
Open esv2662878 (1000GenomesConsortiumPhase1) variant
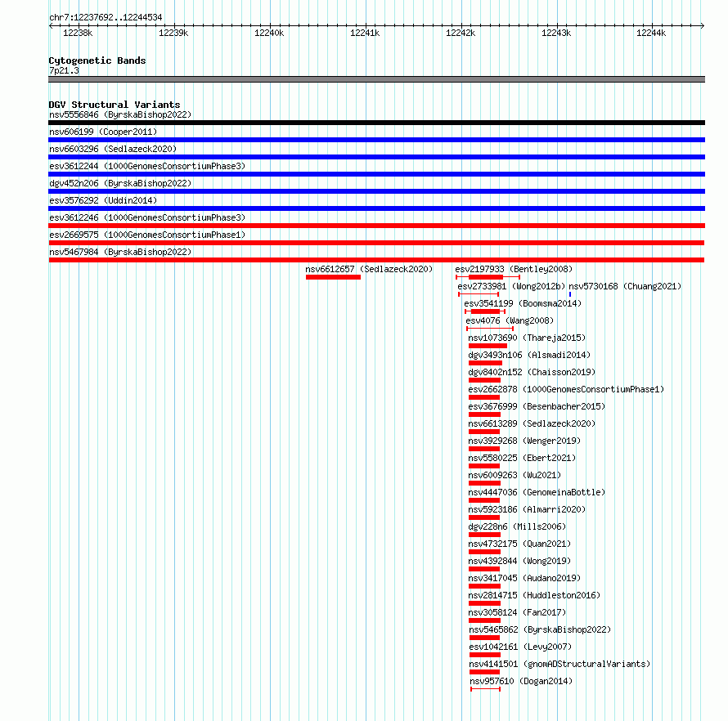(x=566, y=389)
